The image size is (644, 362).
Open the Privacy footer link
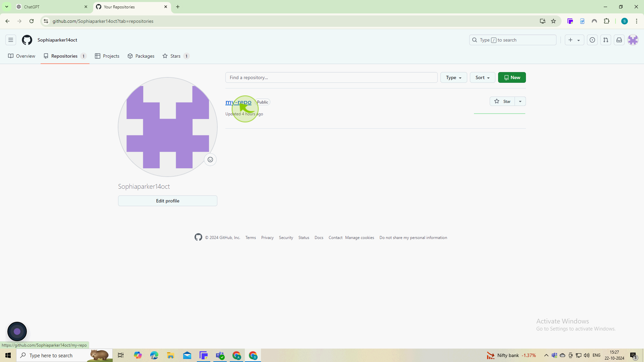click(x=267, y=238)
